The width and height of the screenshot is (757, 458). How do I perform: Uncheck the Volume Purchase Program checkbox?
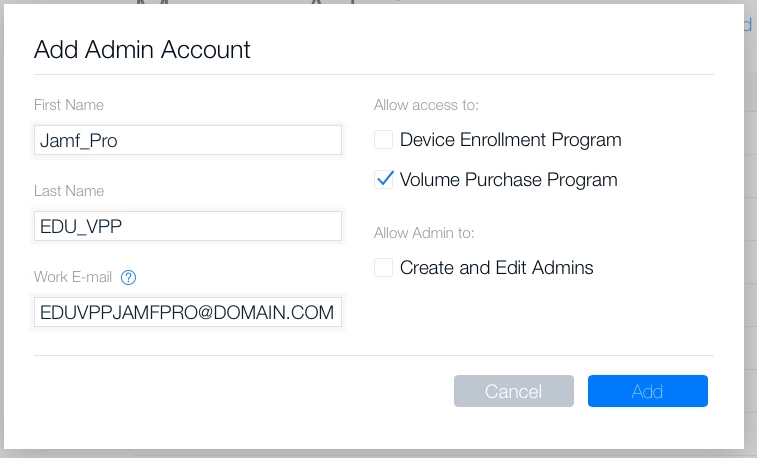[383, 180]
